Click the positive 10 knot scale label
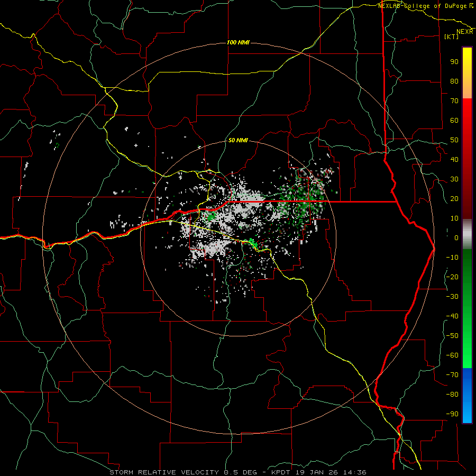This screenshot has height=476, width=476. tap(454, 218)
